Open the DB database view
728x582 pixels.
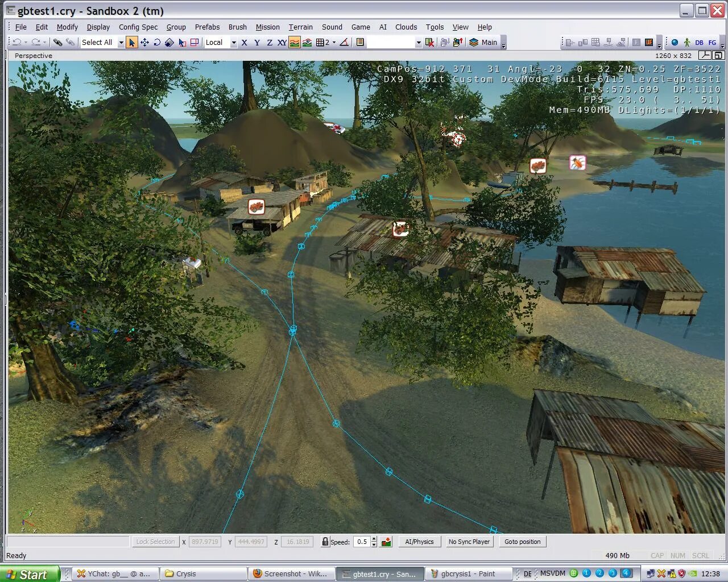pyautogui.click(x=699, y=43)
